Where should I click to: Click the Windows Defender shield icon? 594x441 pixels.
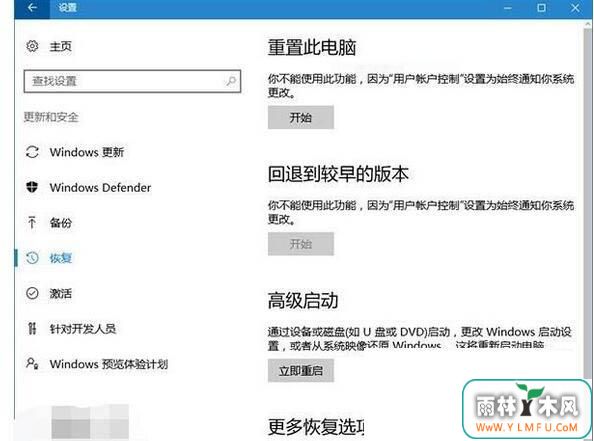(32, 187)
